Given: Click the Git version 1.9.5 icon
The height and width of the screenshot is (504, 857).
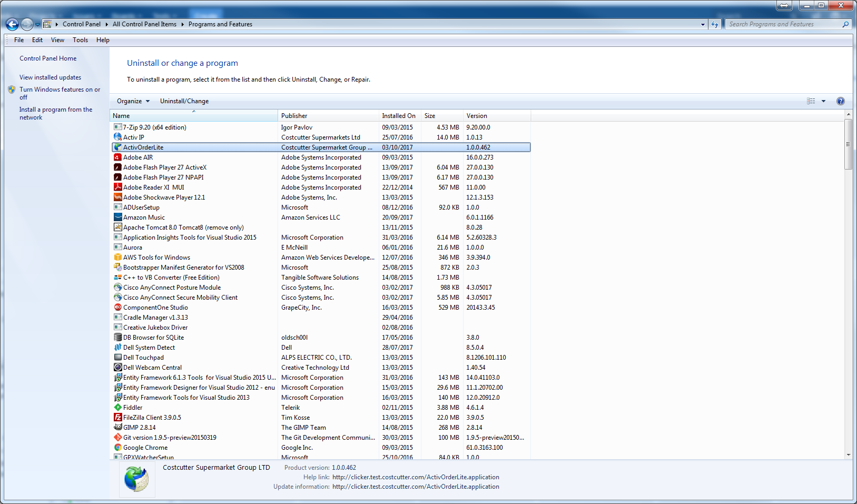Looking at the screenshot, I should (118, 437).
